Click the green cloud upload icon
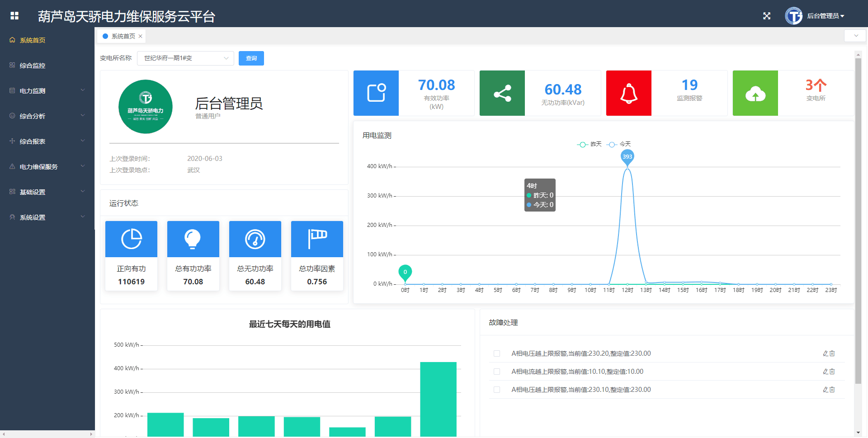This screenshot has height=438, width=868. point(755,93)
